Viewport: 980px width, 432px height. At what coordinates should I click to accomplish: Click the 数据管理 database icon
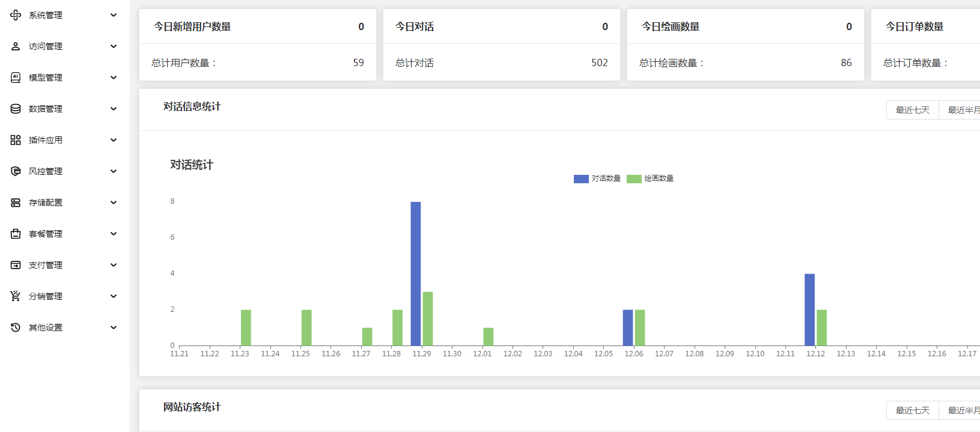point(16,109)
